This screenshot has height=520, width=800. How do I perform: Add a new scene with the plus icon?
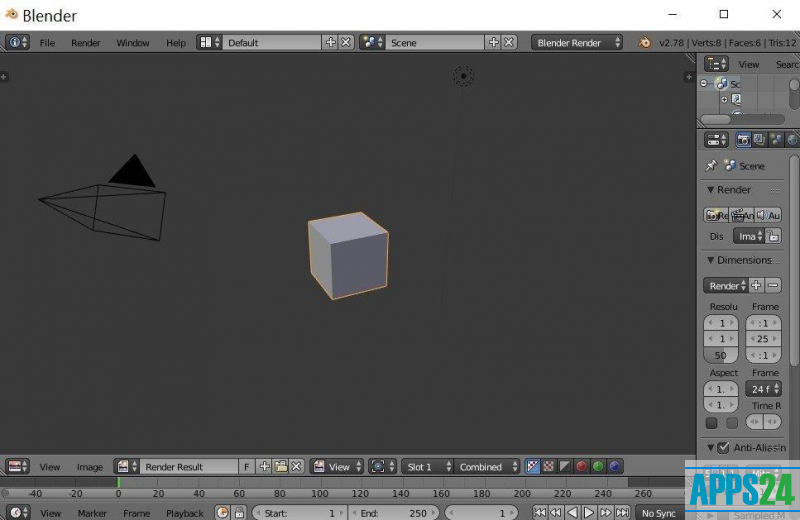click(493, 42)
